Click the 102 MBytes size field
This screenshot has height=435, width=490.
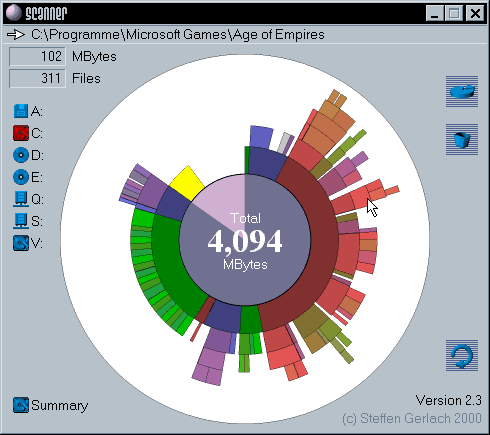pyautogui.click(x=37, y=56)
